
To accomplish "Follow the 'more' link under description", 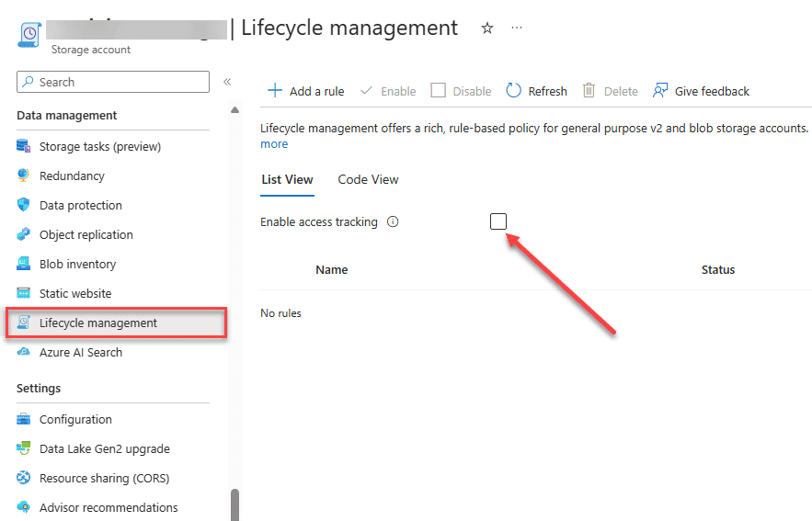I will click(274, 144).
